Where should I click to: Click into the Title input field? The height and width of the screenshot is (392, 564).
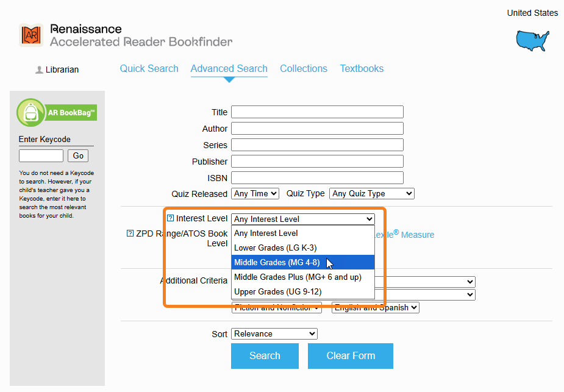317,112
